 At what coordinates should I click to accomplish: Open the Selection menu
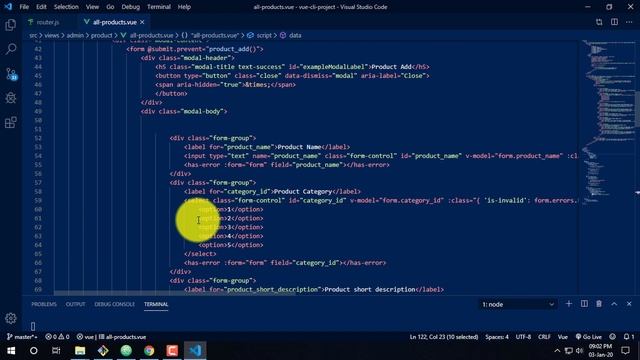pos(66,7)
